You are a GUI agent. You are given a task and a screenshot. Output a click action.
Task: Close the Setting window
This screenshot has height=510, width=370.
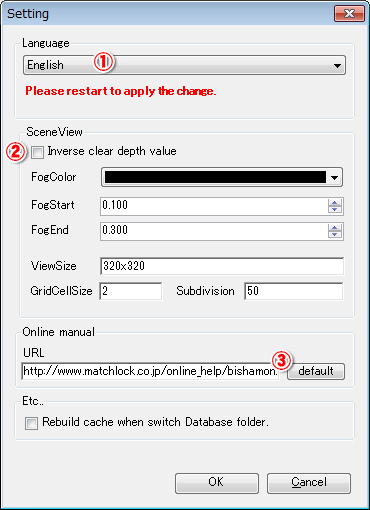349,14
